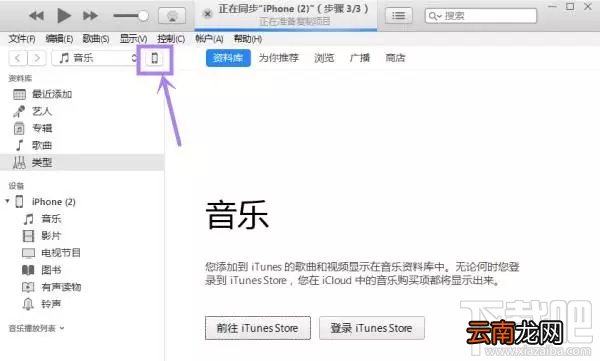Switch to the 浏览 tab
Screen dimensions: 600x361
(x=324, y=58)
